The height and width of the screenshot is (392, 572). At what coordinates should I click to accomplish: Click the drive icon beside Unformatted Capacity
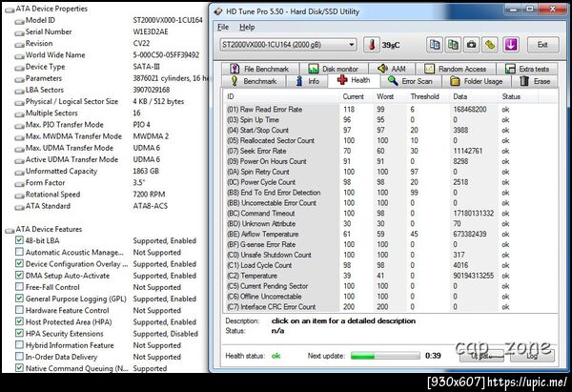(19, 173)
